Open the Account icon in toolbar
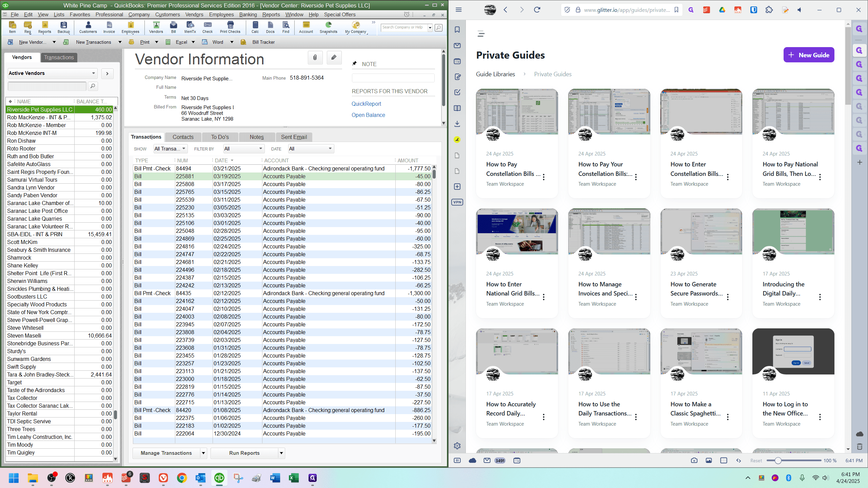This screenshot has height=488, width=868. pyautogui.click(x=306, y=27)
